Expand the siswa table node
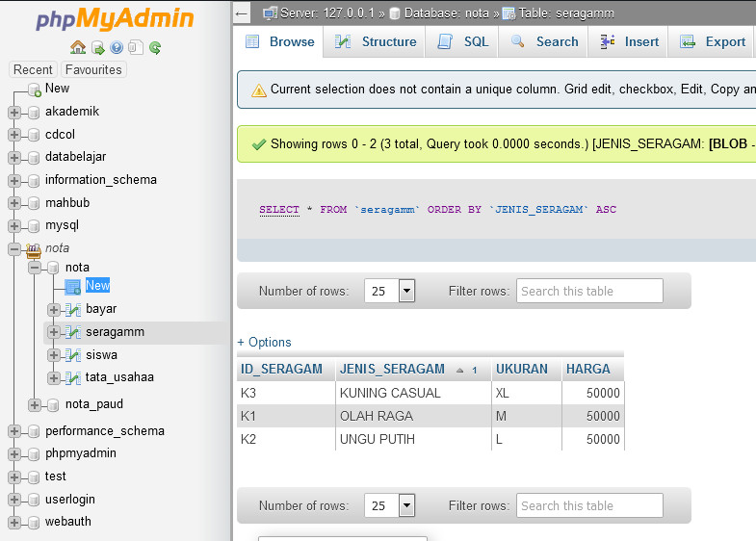 click(x=54, y=355)
